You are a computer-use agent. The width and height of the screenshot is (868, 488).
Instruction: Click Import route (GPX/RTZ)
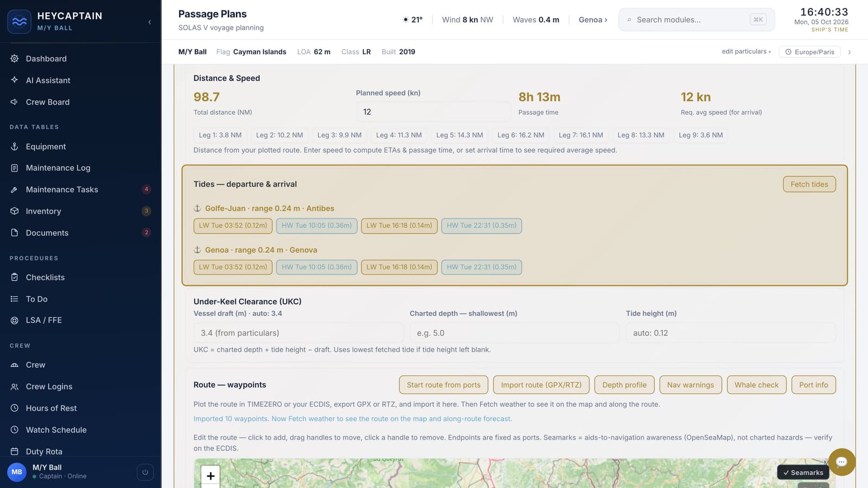[541, 385]
